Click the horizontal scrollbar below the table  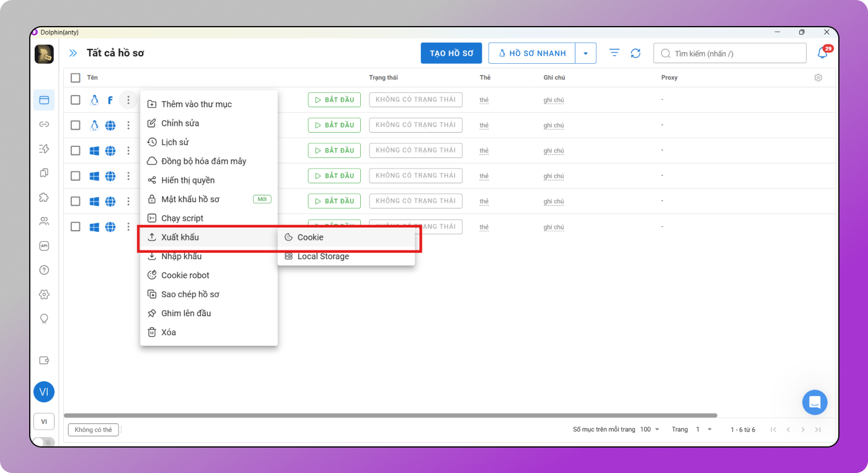coord(391,415)
